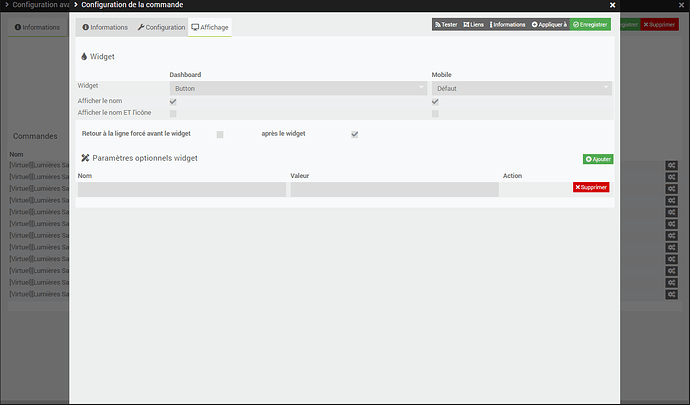690x405 pixels.
Task: Add an optional parameter with Ajouter
Action: [x=598, y=159]
